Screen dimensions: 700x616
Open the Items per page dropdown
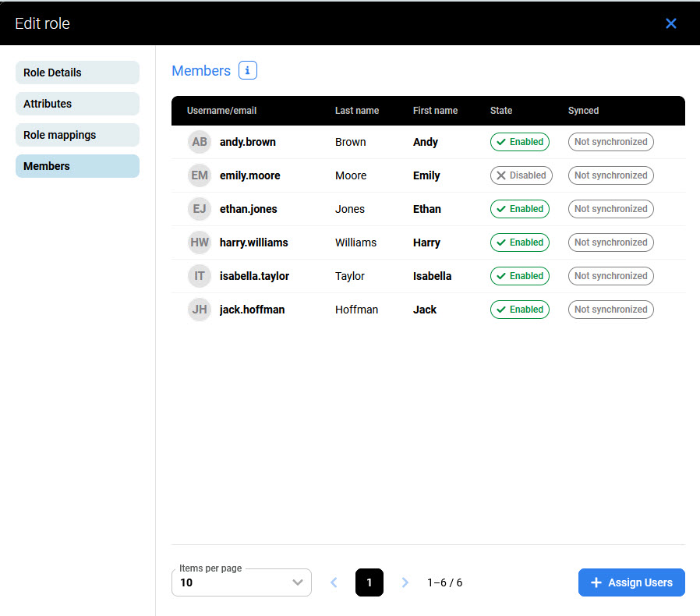pos(241,582)
